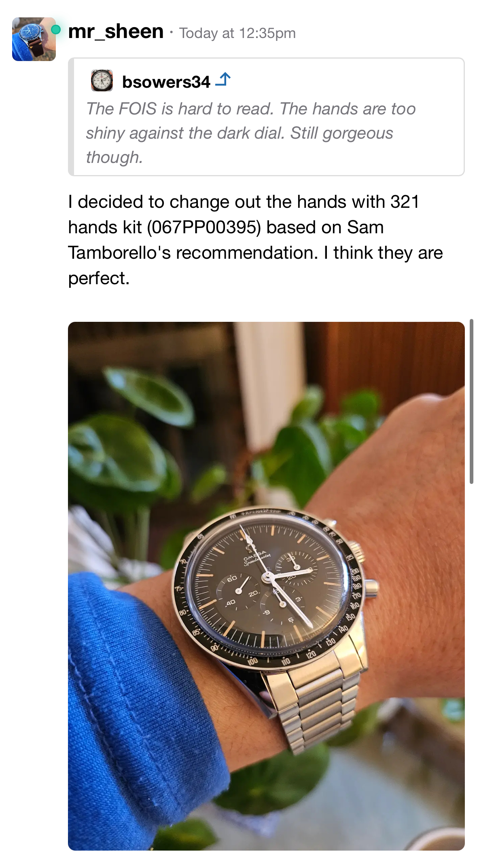Screen dimensions: 477x868
Task: Click the 'Today at 12:35pm' timestamp
Action: (237, 33)
